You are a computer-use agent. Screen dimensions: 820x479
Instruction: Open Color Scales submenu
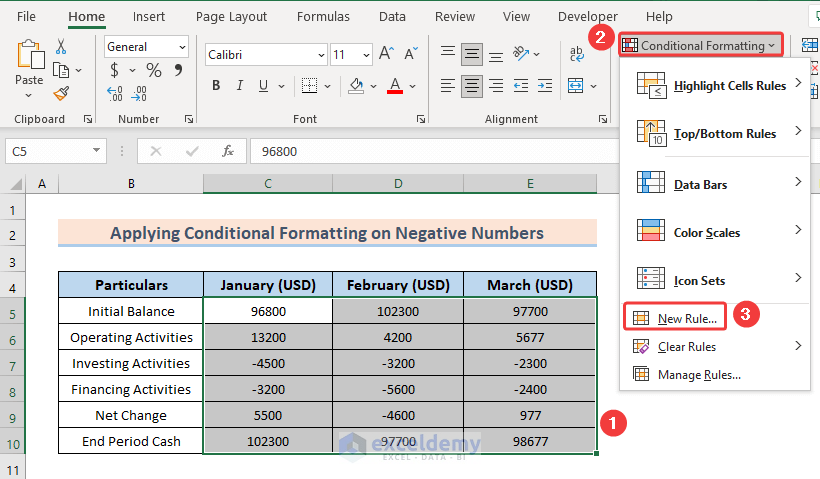point(715,232)
